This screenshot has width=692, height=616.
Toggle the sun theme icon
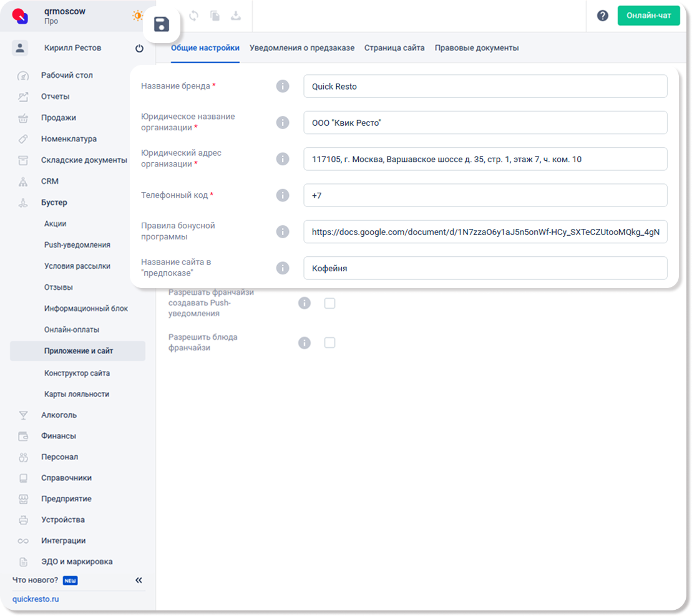pos(137,16)
